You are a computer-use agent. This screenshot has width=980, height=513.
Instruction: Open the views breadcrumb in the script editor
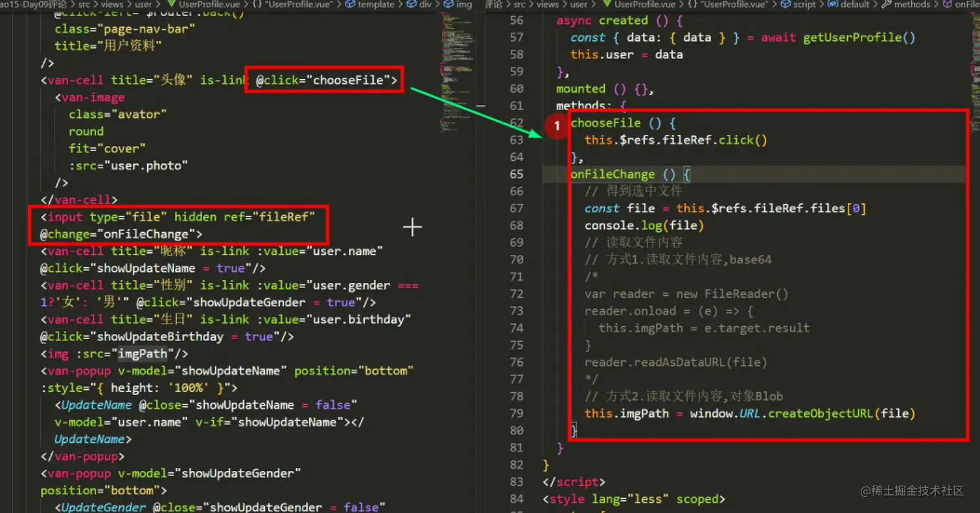coord(547,5)
